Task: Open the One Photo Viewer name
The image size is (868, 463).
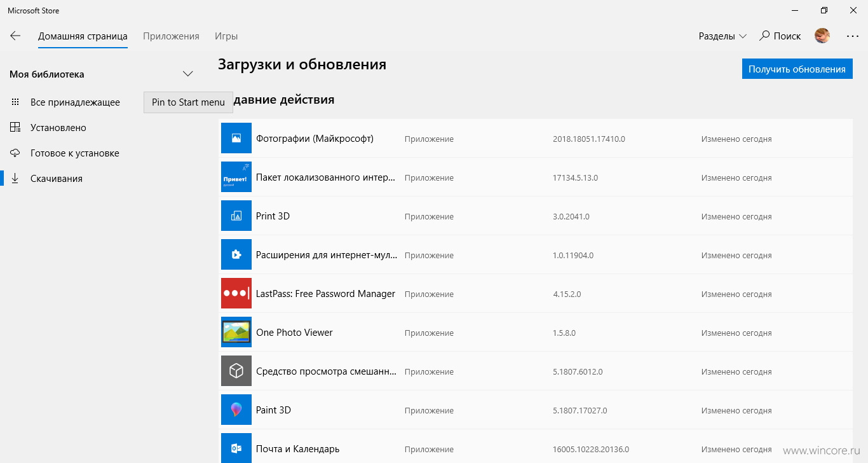Action: pos(294,333)
